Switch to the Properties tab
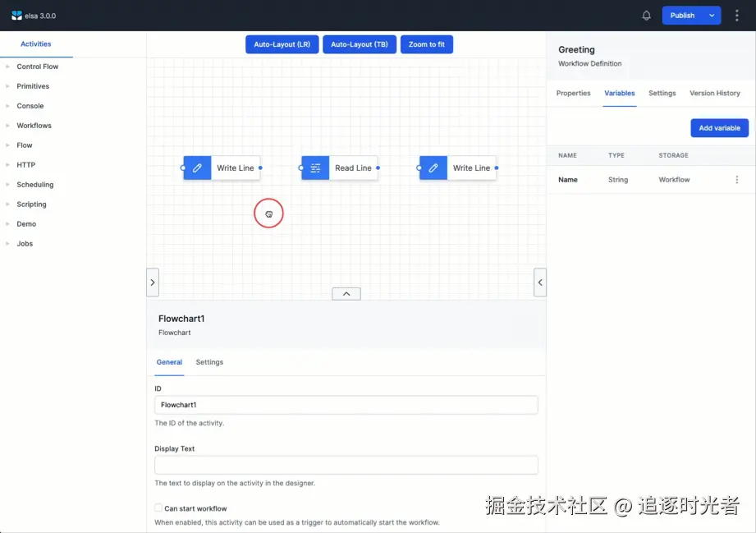Screen dimensions: 756x533 point(573,93)
